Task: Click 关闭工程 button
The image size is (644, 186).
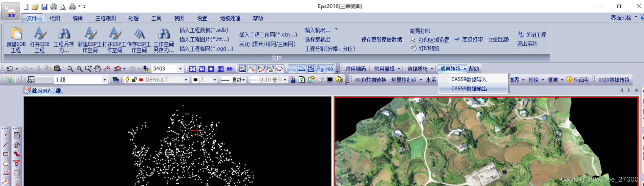Action: coord(532,35)
